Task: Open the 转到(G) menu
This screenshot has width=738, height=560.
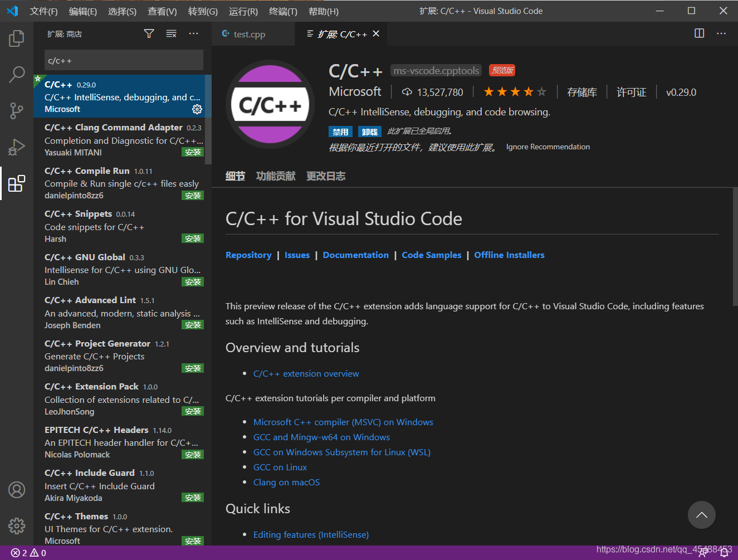Action: coord(203,11)
